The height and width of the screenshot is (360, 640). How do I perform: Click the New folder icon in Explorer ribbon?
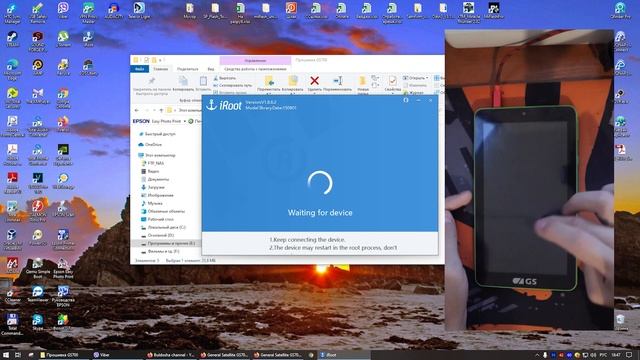pyautogui.click(x=362, y=80)
